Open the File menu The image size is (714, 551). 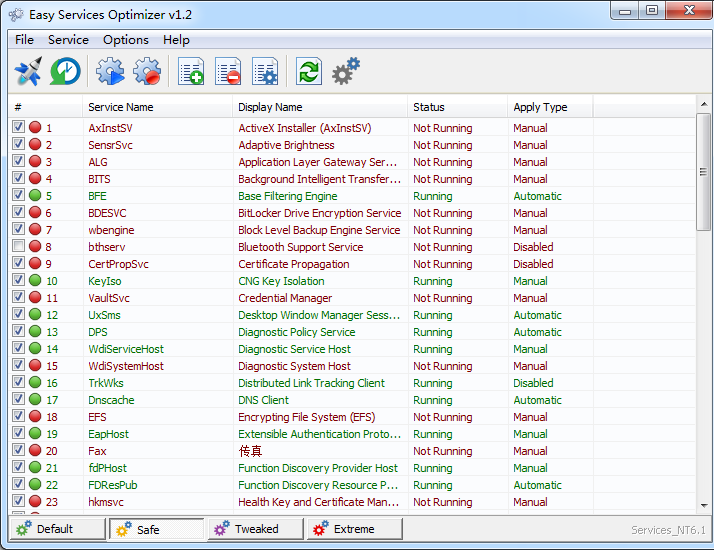coord(24,40)
